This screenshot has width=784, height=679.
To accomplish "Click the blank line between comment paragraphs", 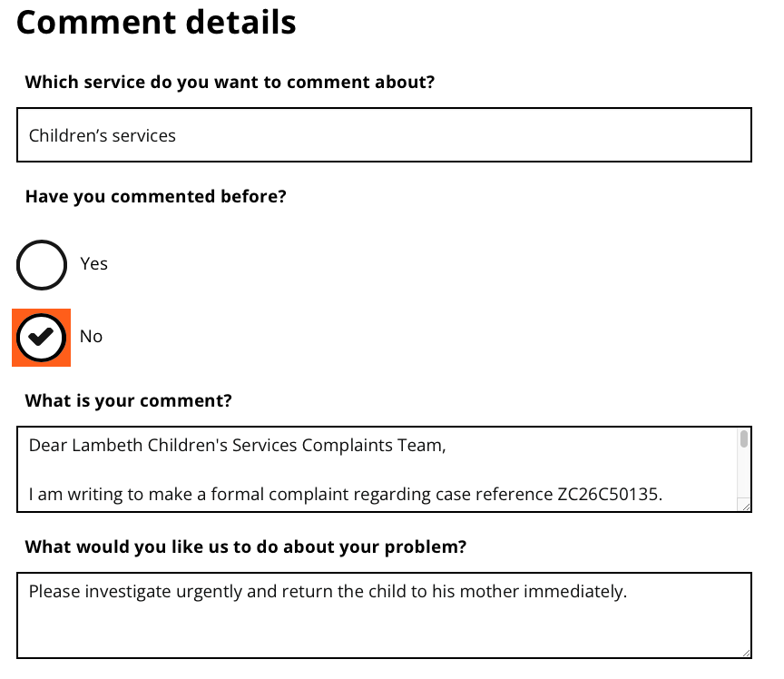I will click(363, 470).
